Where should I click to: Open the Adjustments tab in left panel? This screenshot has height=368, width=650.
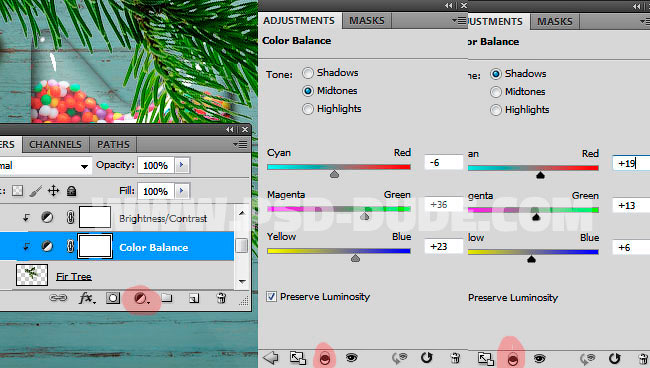point(299,20)
